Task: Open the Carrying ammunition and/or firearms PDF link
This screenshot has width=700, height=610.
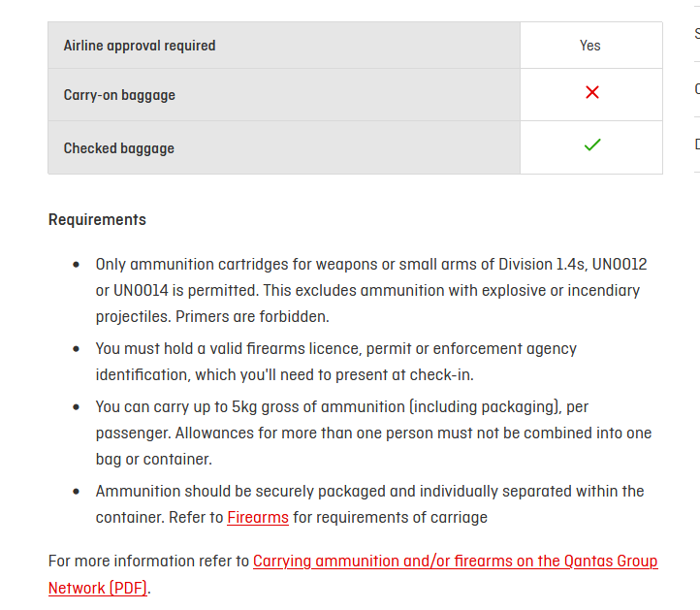Action: pyautogui.click(x=455, y=562)
